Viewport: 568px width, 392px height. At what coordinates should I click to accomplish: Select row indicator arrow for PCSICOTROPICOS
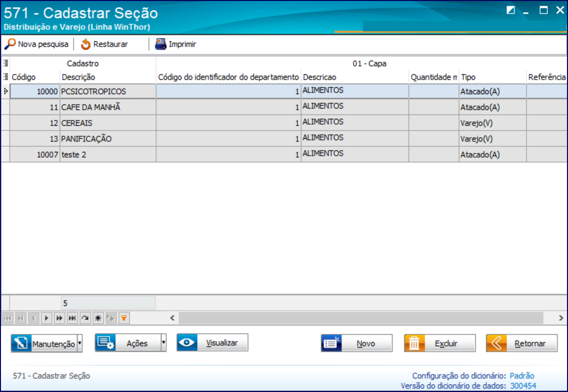(6, 91)
